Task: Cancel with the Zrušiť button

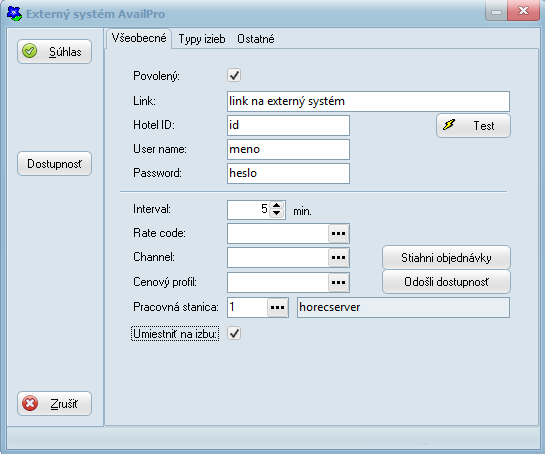Action: (54, 403)
